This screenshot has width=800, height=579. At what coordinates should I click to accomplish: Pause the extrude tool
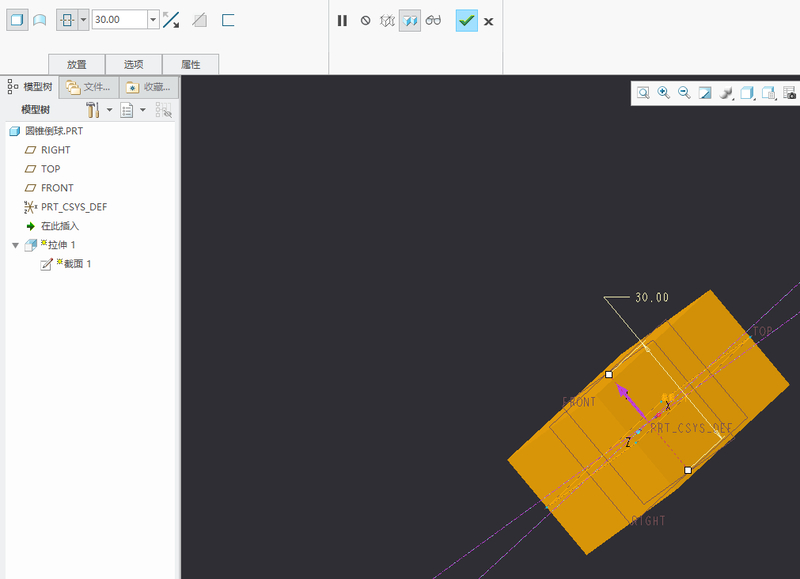(x=342, y=20)
